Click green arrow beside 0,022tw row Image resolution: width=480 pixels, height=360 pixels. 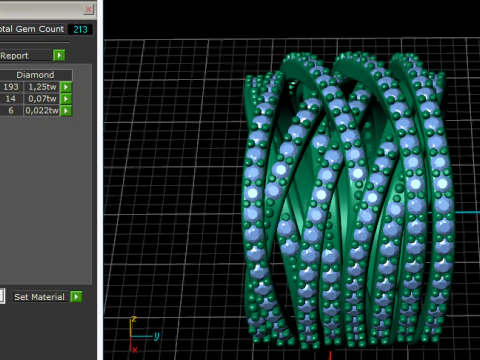tap(66, 111)
